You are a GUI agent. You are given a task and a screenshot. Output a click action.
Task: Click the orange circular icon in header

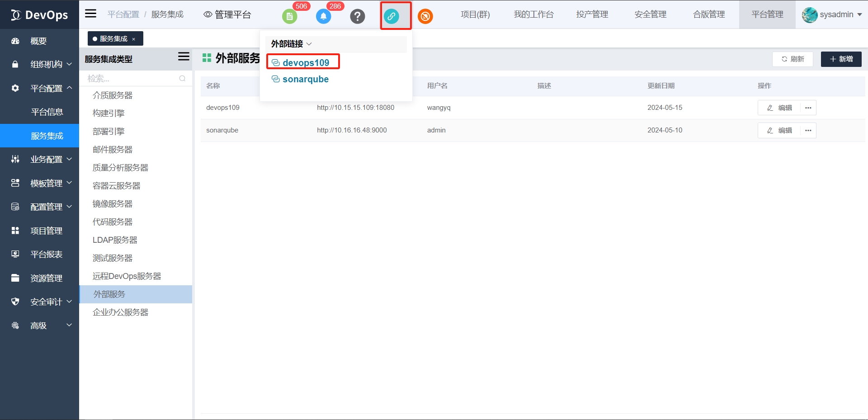[x=425, y=17]
